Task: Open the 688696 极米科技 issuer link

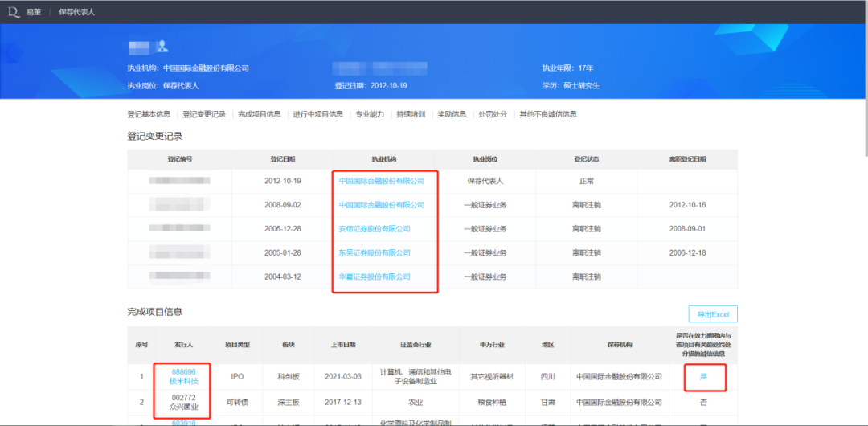Action: pyautogui.click(x=184, y=376)
